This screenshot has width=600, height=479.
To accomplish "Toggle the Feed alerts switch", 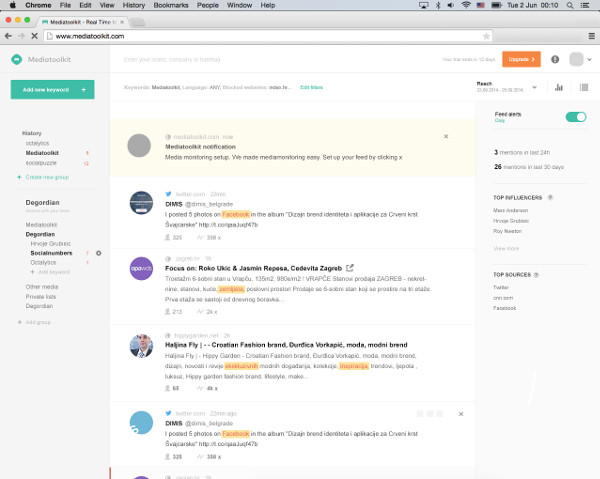I will (576, 117).
